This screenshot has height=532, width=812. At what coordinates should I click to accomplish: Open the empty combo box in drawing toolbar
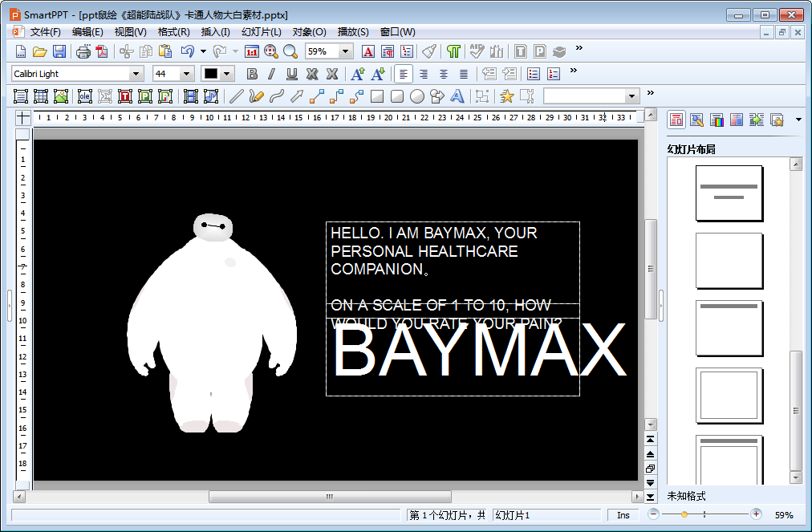591,95
